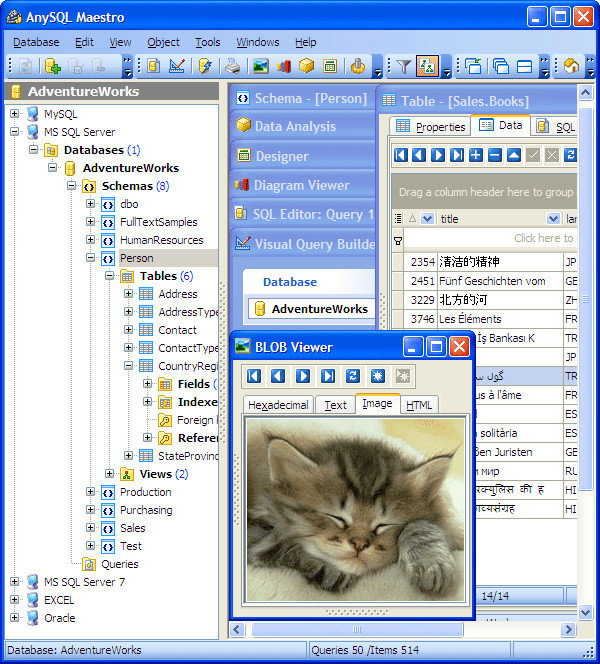Viewport: 600px width, 664px height.
Task: Toggle the highlighted sort objects toolbar button
Action: [x=427, y=66]
